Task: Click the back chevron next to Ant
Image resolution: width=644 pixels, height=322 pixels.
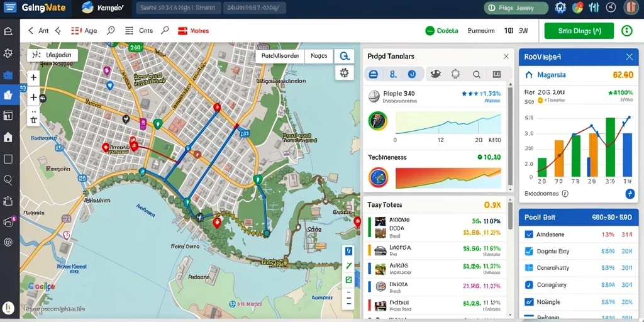Action: 31,31
